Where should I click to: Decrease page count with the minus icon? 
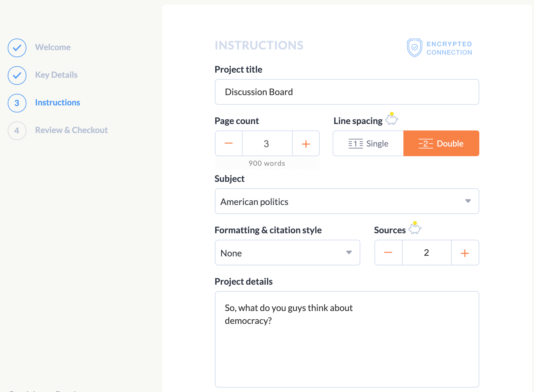coord(229,143)
